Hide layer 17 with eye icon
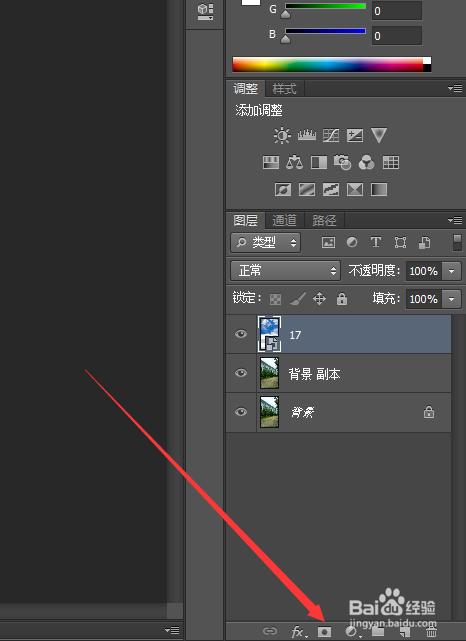This screenshot has height=641, width=466. coord(241,334)
